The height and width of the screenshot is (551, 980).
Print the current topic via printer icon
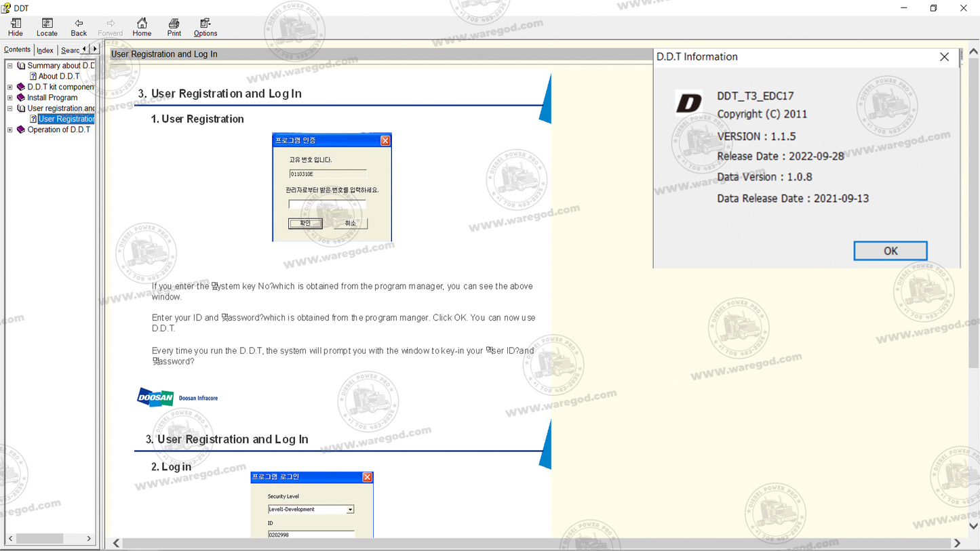[x=174, y=27]
